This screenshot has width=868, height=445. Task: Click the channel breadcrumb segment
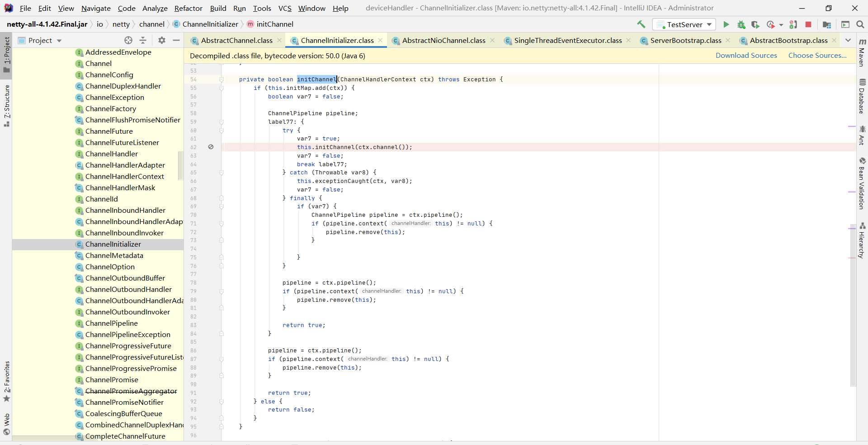151,24
